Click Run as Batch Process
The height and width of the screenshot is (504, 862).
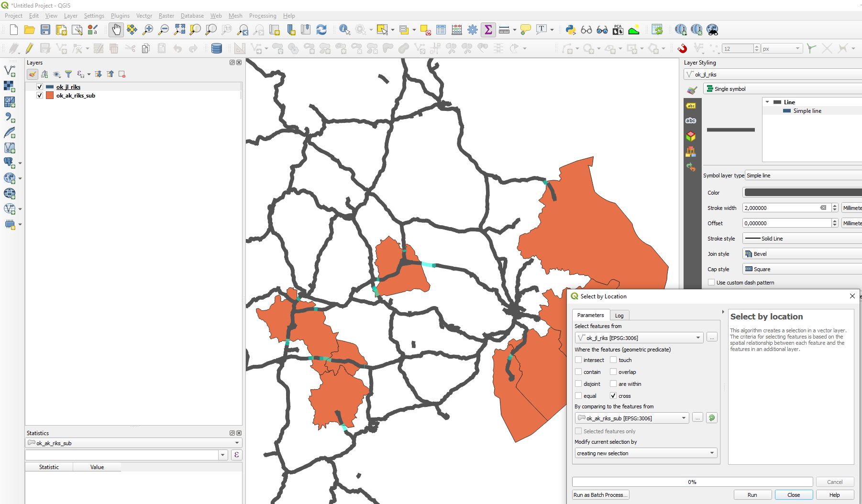point(600,495)
